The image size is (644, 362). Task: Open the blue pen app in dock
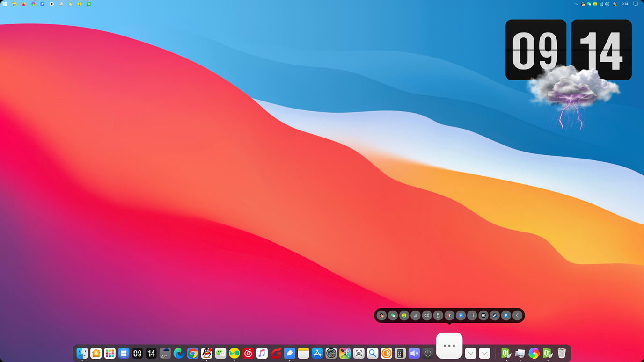[x=289, y=353]
